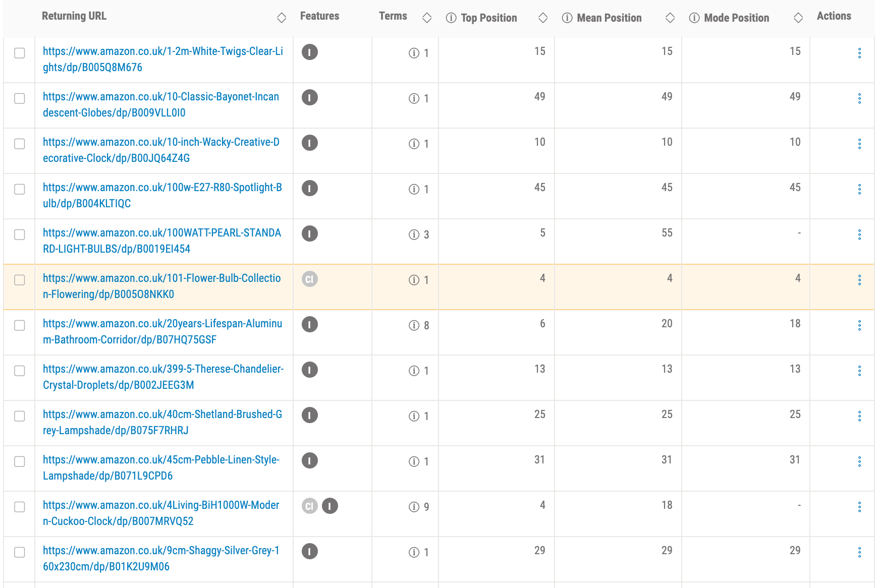Click the Top Position info icon

coord(451,18)
